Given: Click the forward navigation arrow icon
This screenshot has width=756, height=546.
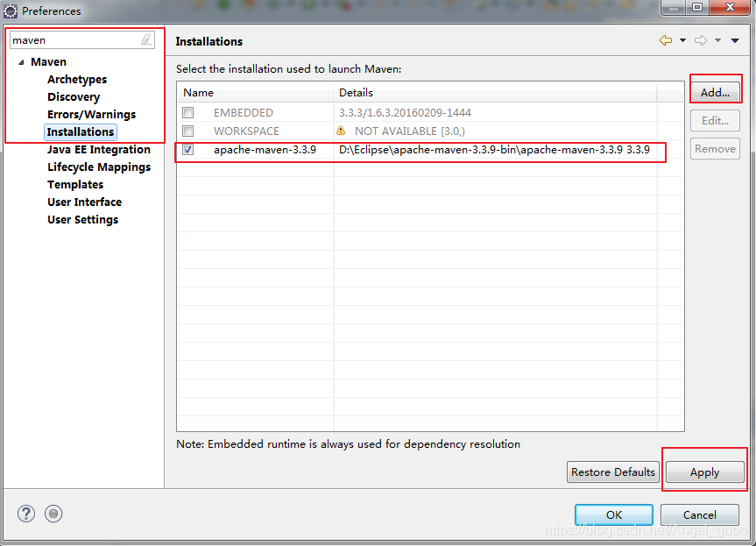Looking at the screenshot, I should tap(701, 40).
